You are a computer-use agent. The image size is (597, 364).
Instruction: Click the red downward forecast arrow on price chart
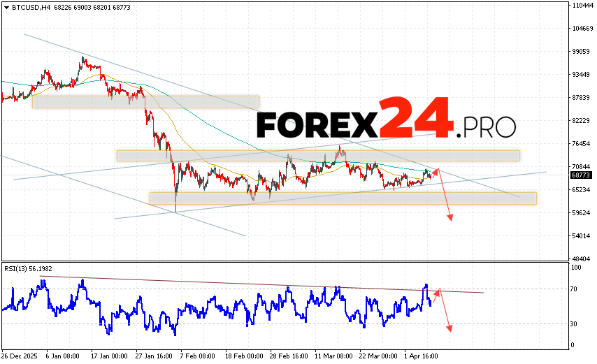(x=445, y=196)
